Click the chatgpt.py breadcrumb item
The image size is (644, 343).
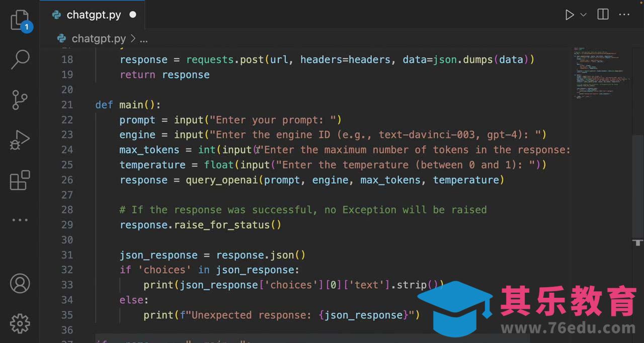pyautogui.click(x=99, y=39)
